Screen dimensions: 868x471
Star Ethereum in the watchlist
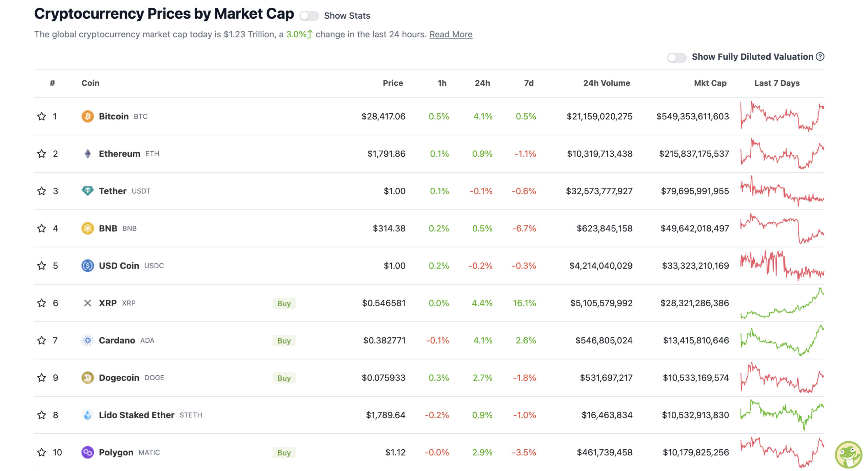coord(41,154)
